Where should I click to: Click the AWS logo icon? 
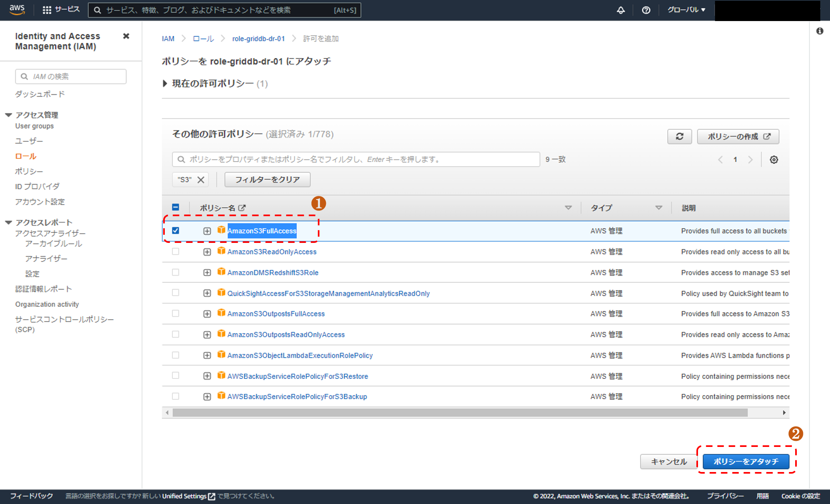pyautogui.click(x=17, y=10)
